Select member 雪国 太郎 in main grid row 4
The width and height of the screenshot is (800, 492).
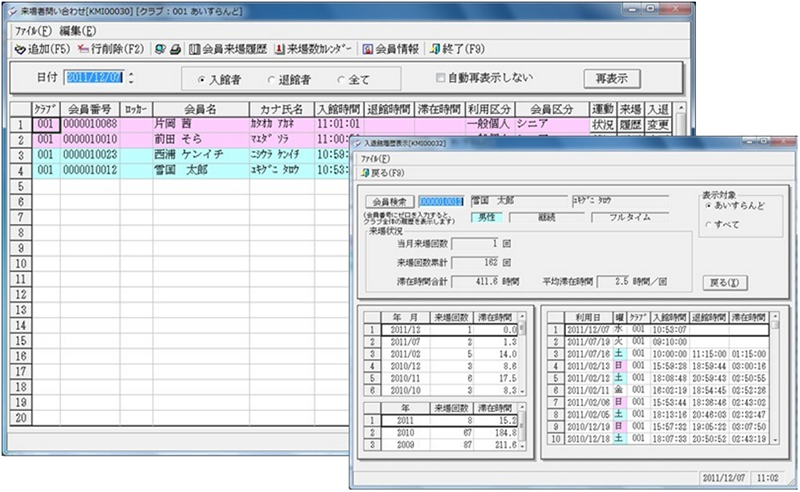click(201, 170)
